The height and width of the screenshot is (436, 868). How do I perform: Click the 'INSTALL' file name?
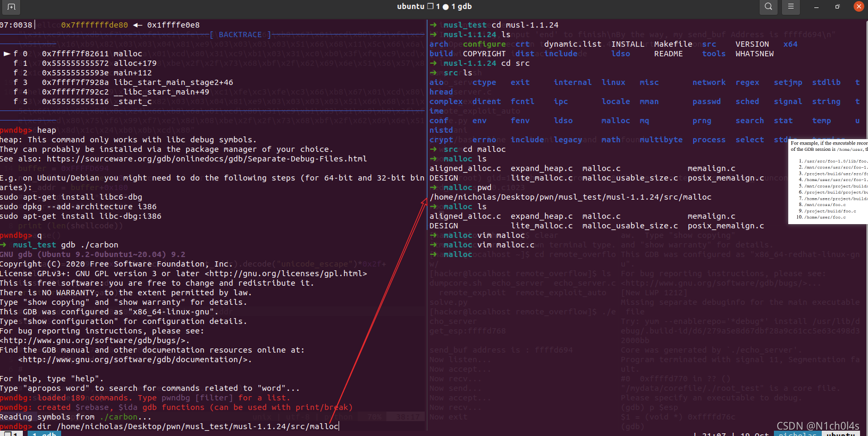628,44
